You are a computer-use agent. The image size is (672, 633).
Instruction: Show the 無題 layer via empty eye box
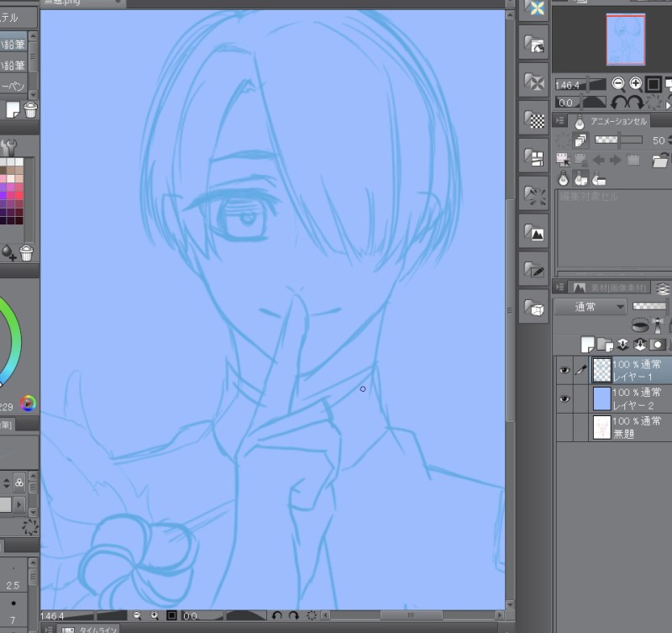[x=564, y=427]
